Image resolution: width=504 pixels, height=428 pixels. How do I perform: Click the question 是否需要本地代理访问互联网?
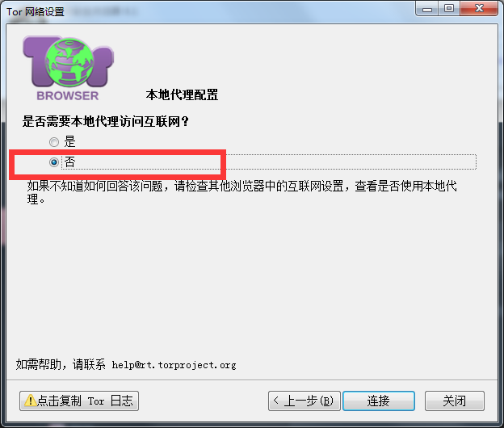coord(106,121)
